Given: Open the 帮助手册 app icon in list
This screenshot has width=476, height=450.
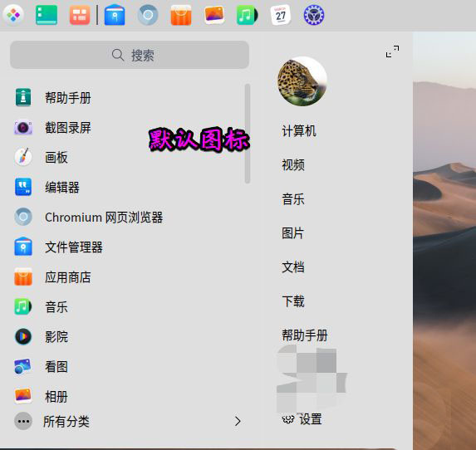Looking at the screenshot, I should pos(23,97).
